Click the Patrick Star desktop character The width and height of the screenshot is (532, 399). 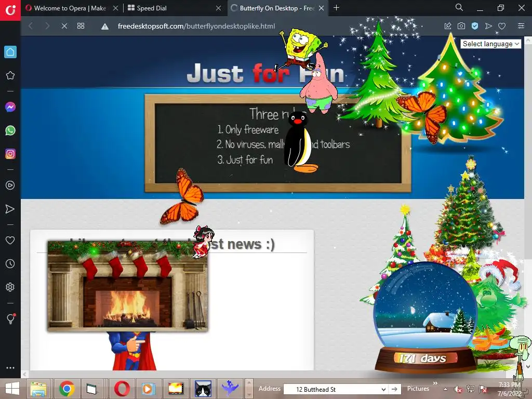(318, 85)
